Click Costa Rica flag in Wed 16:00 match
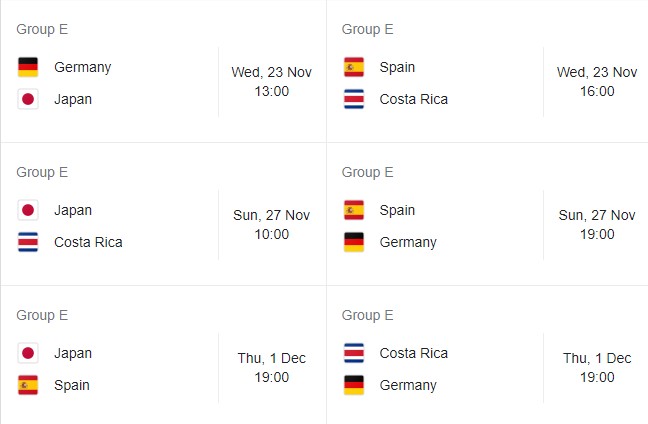Screen dimensions: 648x424 354,99
